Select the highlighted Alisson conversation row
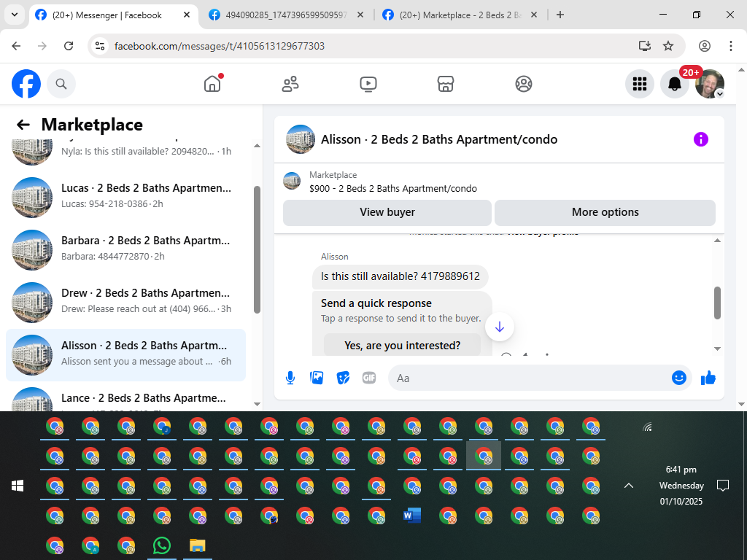Image resolution: width=747 pixels, height=560 pixels. coord(125,355)
